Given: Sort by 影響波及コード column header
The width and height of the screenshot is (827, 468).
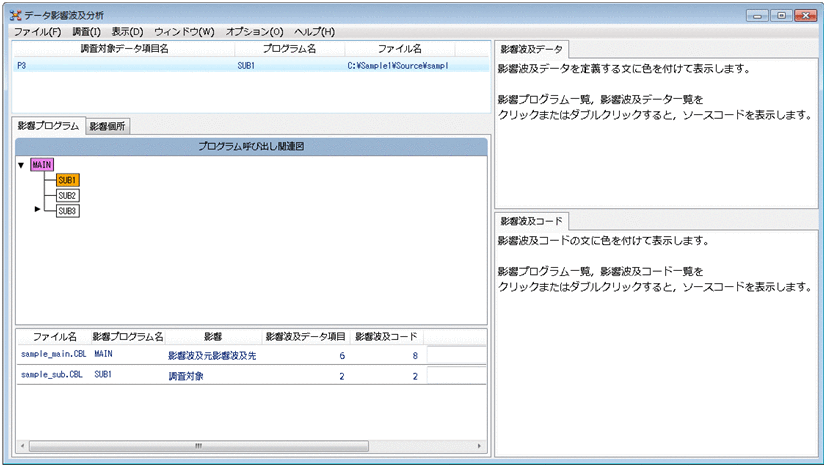Looking at the screenshot, I should (386, 337).
